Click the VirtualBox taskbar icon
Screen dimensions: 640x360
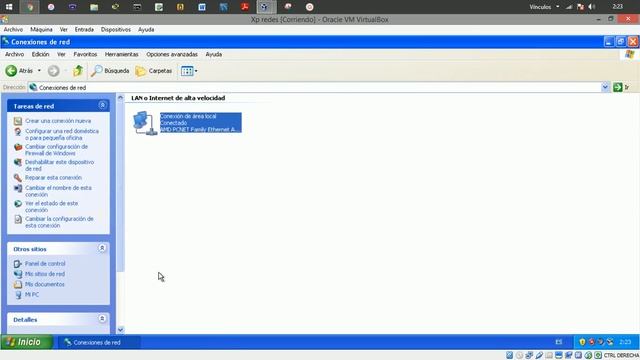point(266,7)
